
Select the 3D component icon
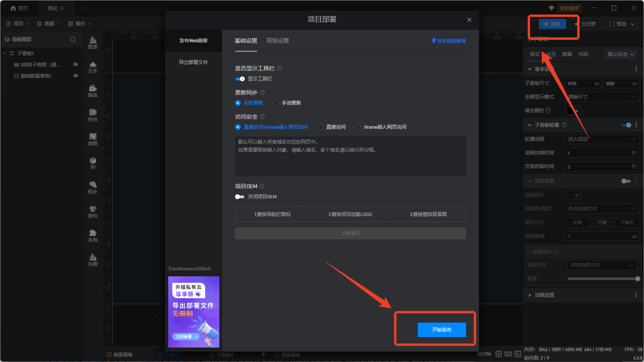coord(93,163)
